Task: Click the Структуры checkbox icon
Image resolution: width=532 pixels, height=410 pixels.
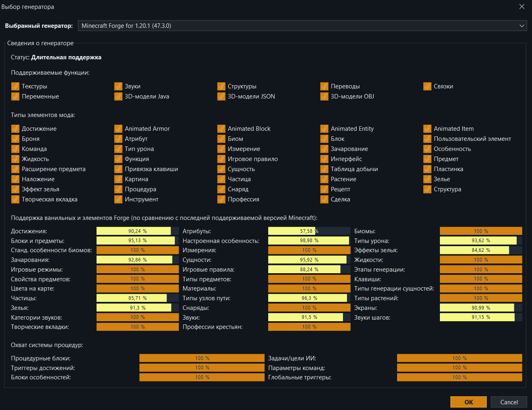Action: (x=221, y=86)
